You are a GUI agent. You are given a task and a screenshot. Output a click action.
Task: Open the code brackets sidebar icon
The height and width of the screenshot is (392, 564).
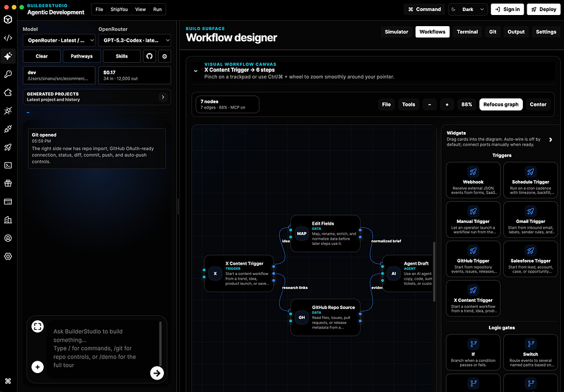click(8, 38)
